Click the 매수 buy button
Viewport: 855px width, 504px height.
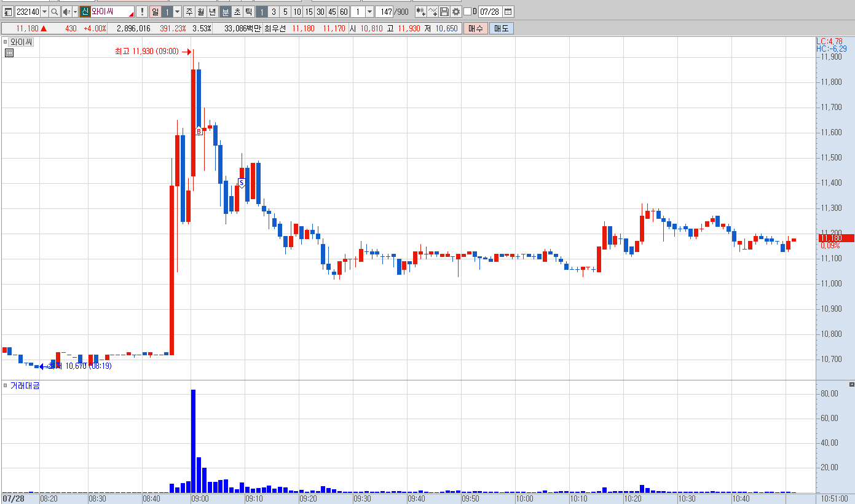click(475, 28)
